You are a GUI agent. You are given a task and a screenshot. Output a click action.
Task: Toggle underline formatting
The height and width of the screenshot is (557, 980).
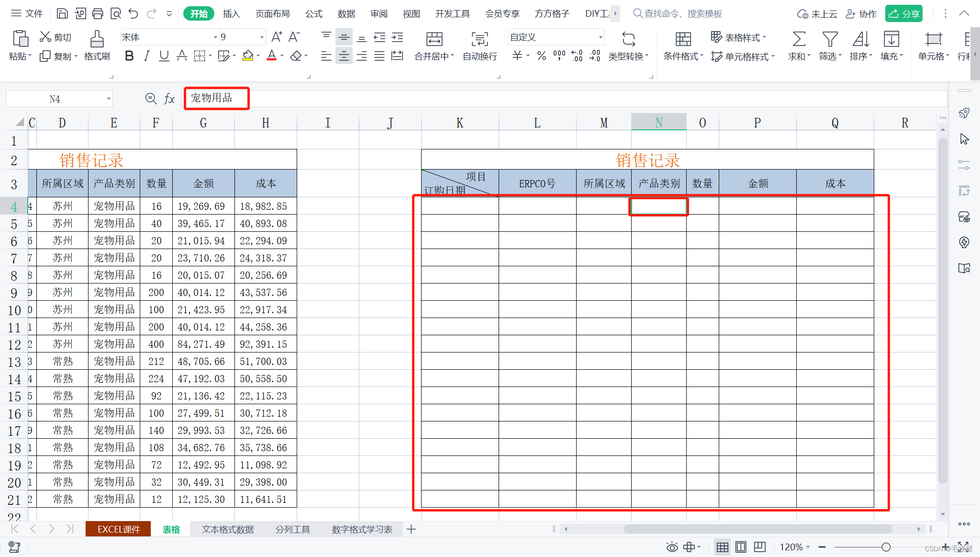pos(164,56)
